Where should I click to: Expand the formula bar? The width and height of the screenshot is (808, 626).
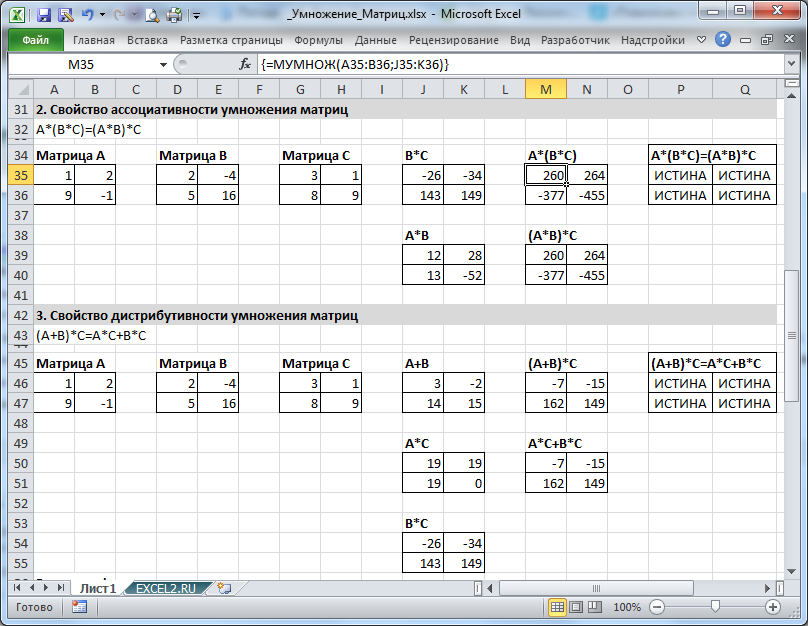coord(791,64)
